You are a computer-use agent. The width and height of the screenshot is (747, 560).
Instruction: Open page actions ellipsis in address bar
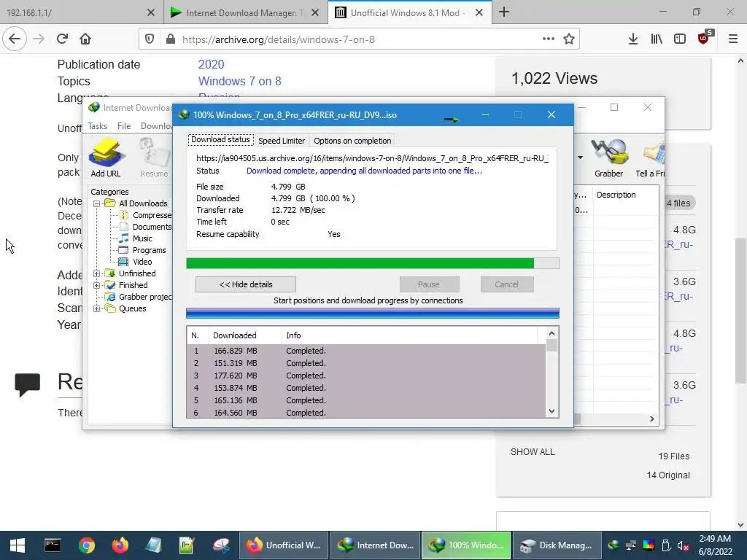(x=549, y=39)
